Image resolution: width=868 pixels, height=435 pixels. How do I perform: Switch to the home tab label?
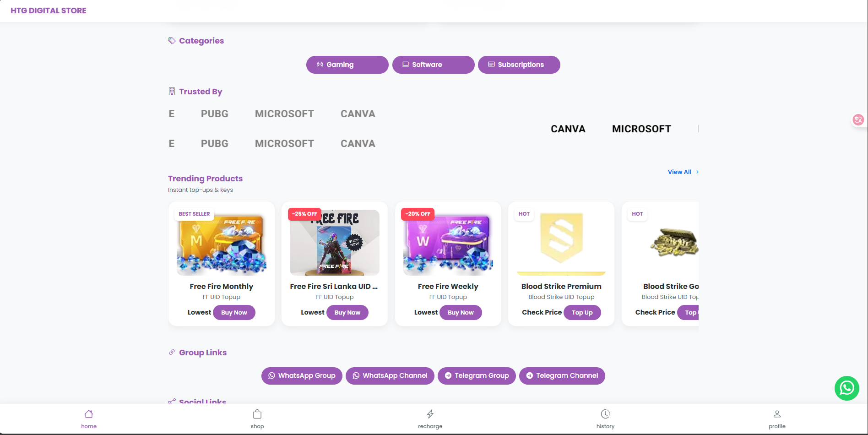point(89,426)
